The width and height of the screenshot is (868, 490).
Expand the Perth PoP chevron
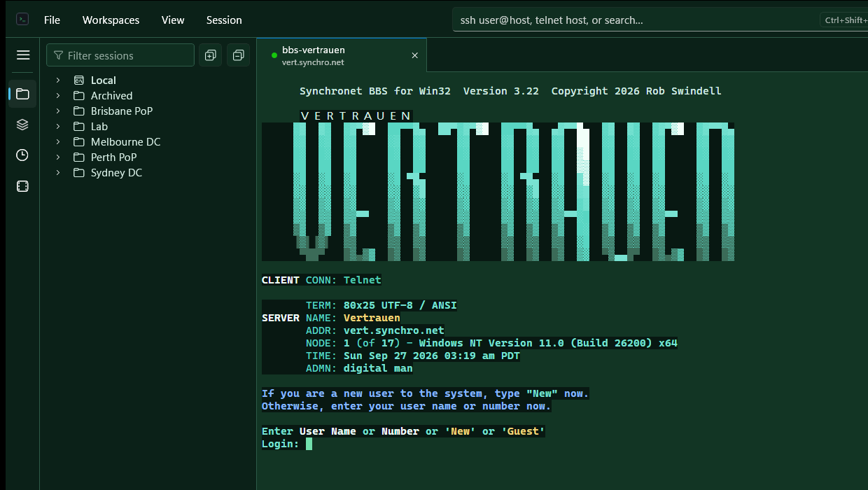(x=58, y=157)
